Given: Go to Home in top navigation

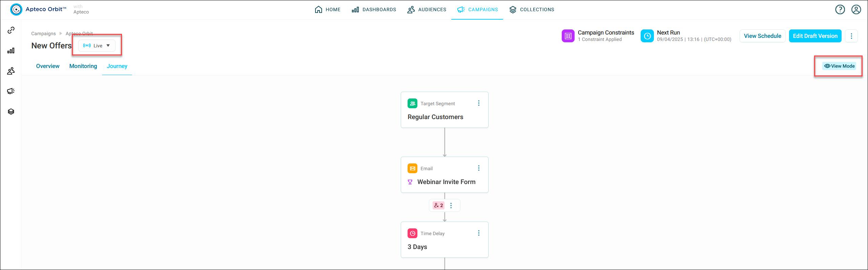Looking at the screenshot, I should pyautogui.click(x=328, y=9).
